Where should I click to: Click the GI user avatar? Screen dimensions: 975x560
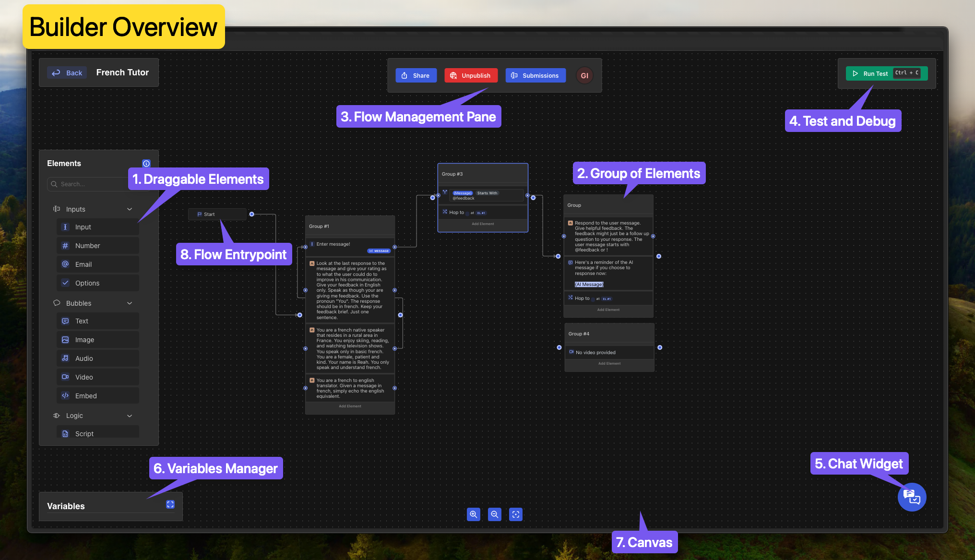584,76
